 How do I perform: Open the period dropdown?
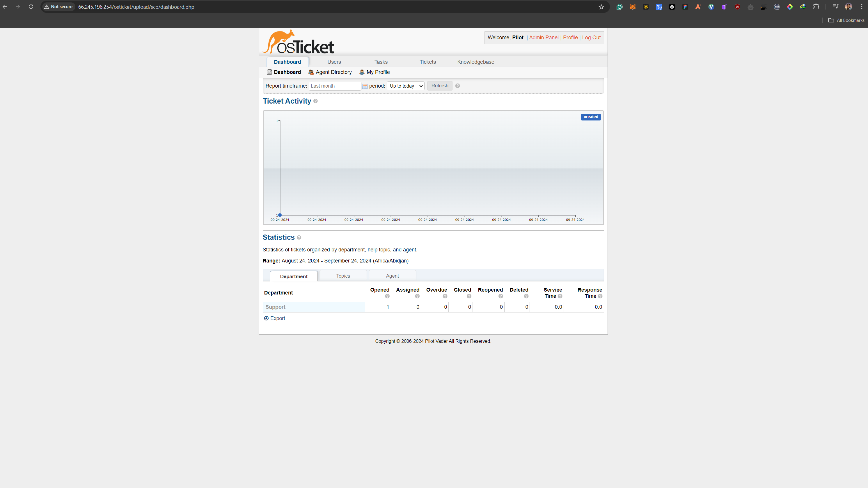(405, 86)
